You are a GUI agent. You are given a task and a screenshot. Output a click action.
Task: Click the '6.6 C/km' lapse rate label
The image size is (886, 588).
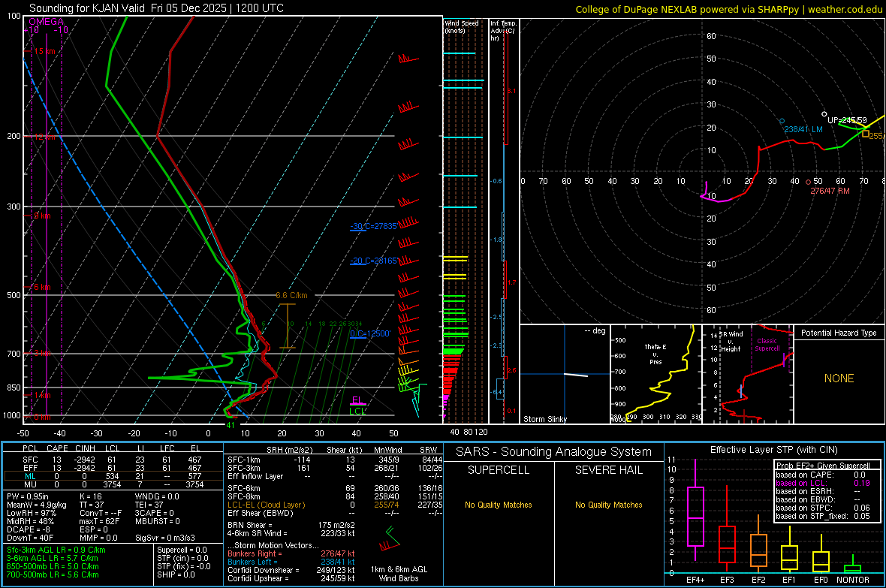291,295
